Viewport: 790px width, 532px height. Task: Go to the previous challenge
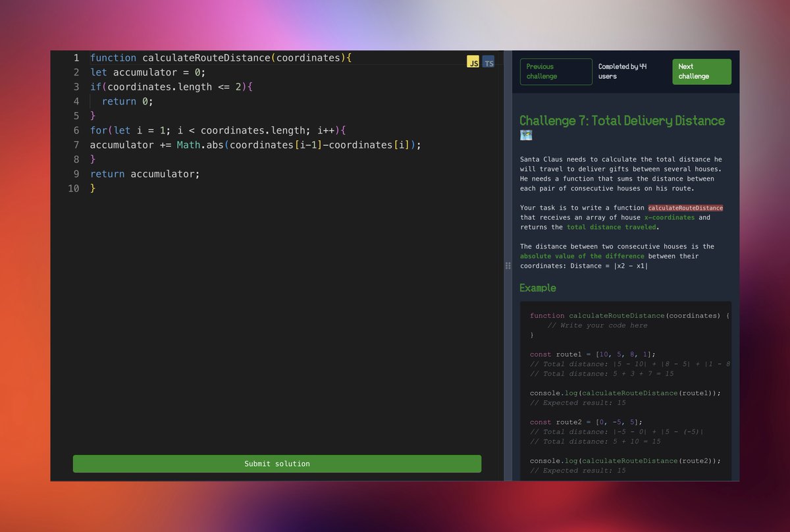[x=556, y=71]
